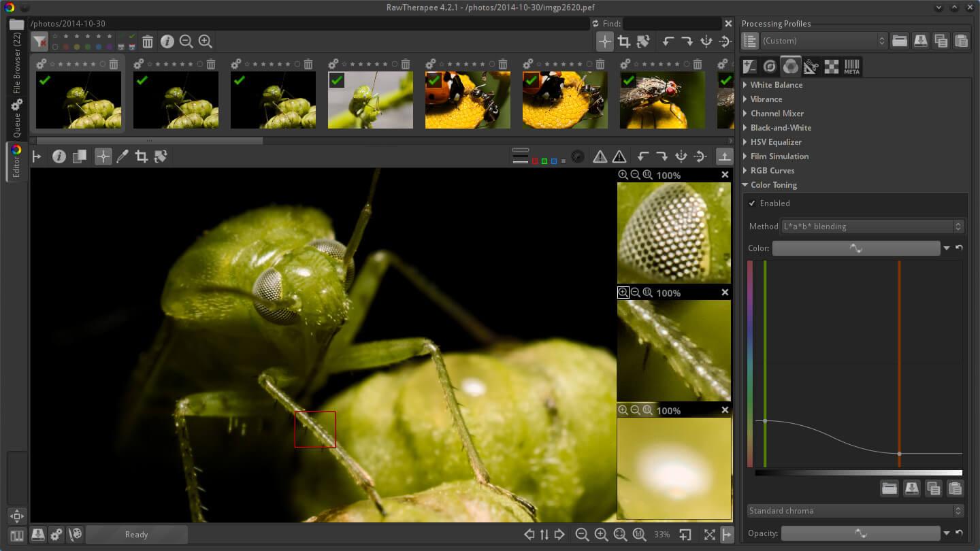Toggle the Color Toning Enabled checkbox

(753, 203)
